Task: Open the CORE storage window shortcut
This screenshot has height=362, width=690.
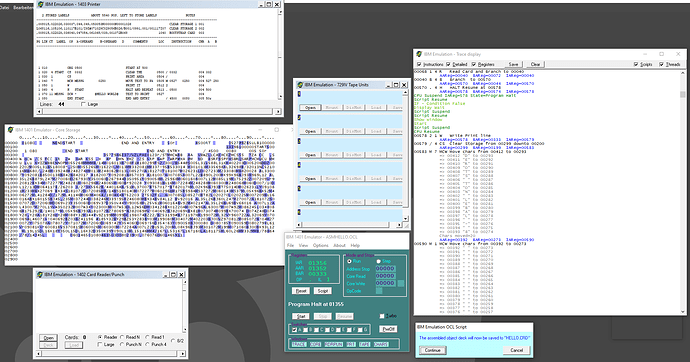Action: click(315, 344)
